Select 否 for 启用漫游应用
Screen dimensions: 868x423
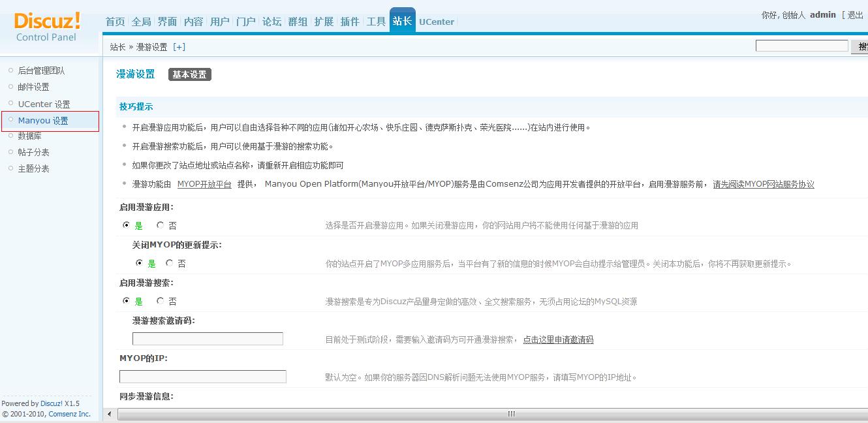click(x=161, y=225)
